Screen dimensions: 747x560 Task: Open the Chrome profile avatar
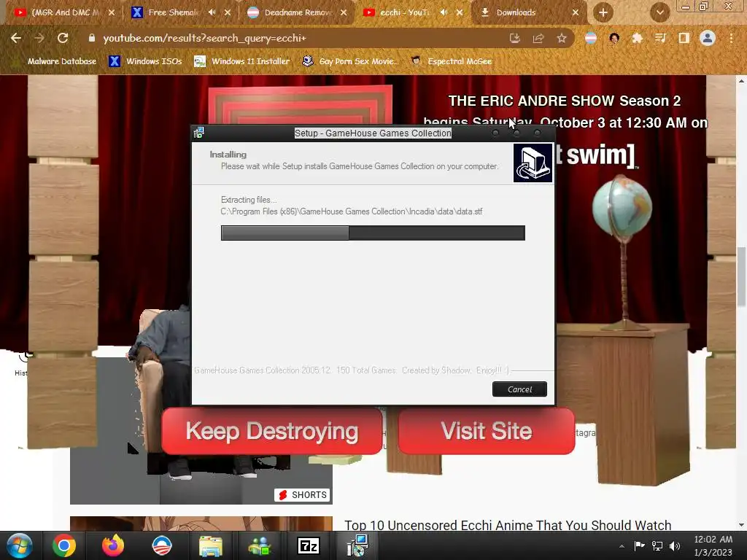708,38
